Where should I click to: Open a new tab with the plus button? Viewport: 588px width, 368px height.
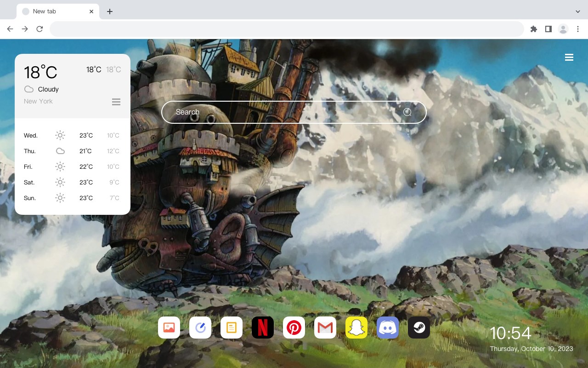pyautogui.click(x=109, y=11)
